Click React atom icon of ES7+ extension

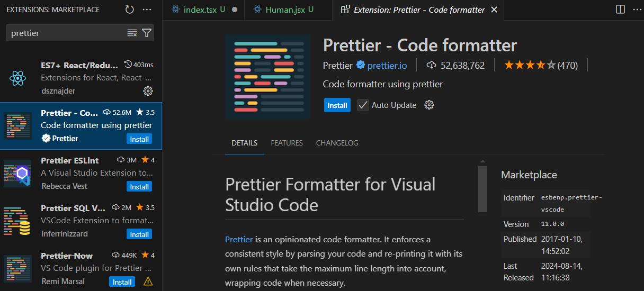click(17, 78)
